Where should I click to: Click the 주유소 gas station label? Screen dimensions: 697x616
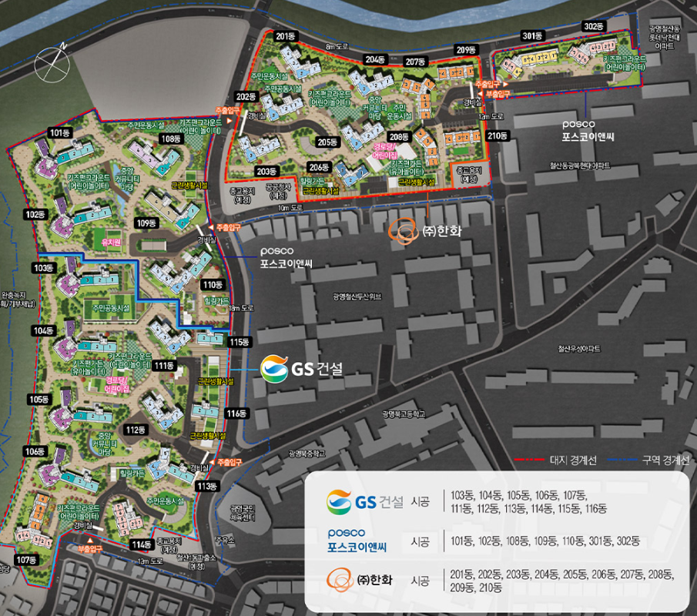click(225, 540)
